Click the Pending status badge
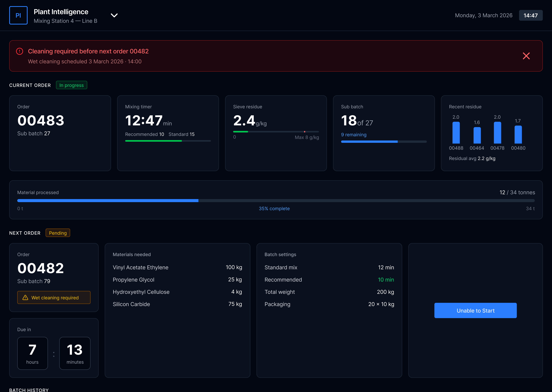Image resolution: width=552 pixels, height=392 pixels. coord(58,233)
